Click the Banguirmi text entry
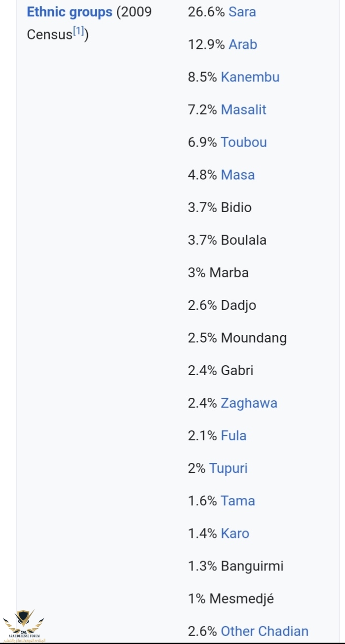The height and width of the screenshot is (644, 345). [252, 566]
